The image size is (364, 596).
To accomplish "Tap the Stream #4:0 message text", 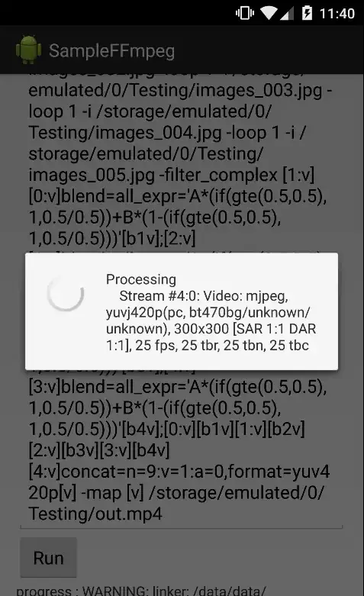I will pos(204,296).
